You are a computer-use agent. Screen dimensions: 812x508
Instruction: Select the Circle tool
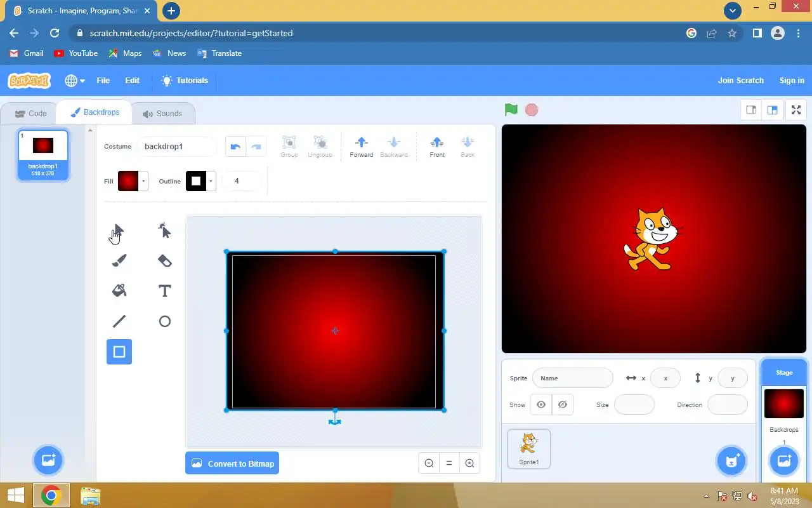tap(165, 321)
